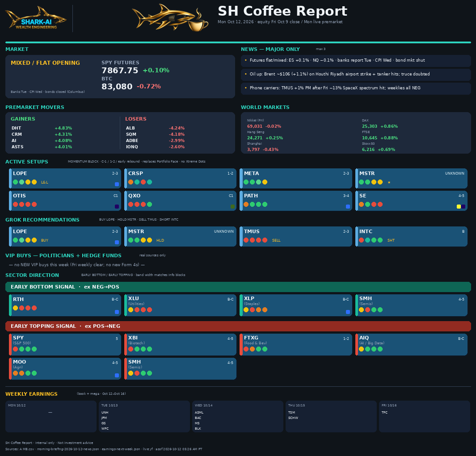Click the dark purple square on OTIS card
Screen dimensions: 476x456
(117, 207)
